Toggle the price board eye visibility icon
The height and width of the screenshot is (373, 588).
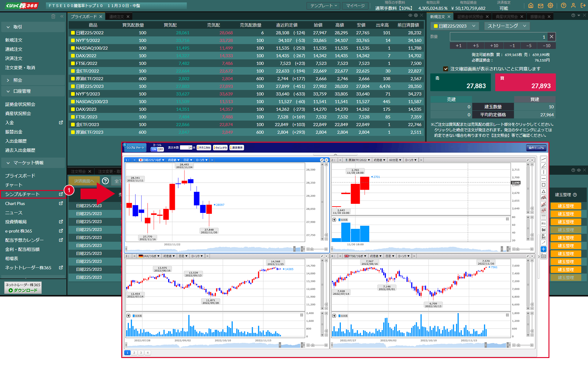(410, 15)
